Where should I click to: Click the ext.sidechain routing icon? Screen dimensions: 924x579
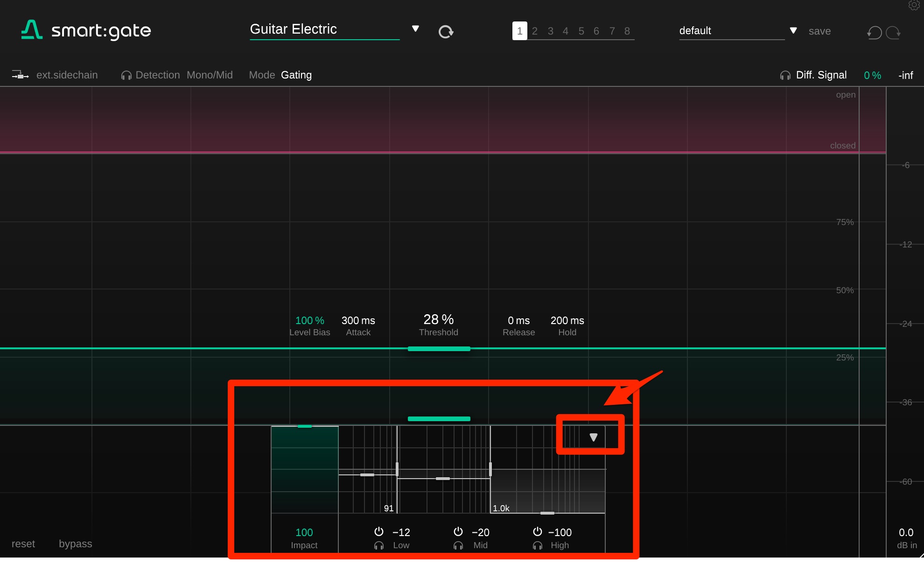coord(20,75)
